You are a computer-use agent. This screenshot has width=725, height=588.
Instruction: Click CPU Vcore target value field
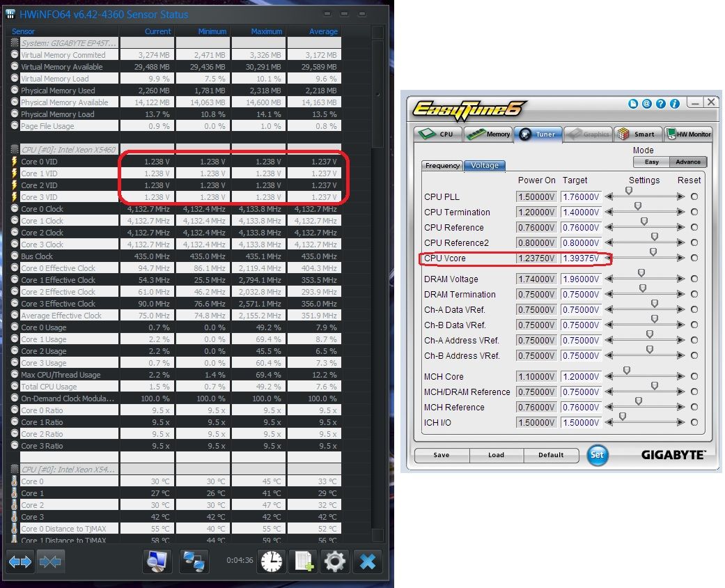[x=582, y=258]
